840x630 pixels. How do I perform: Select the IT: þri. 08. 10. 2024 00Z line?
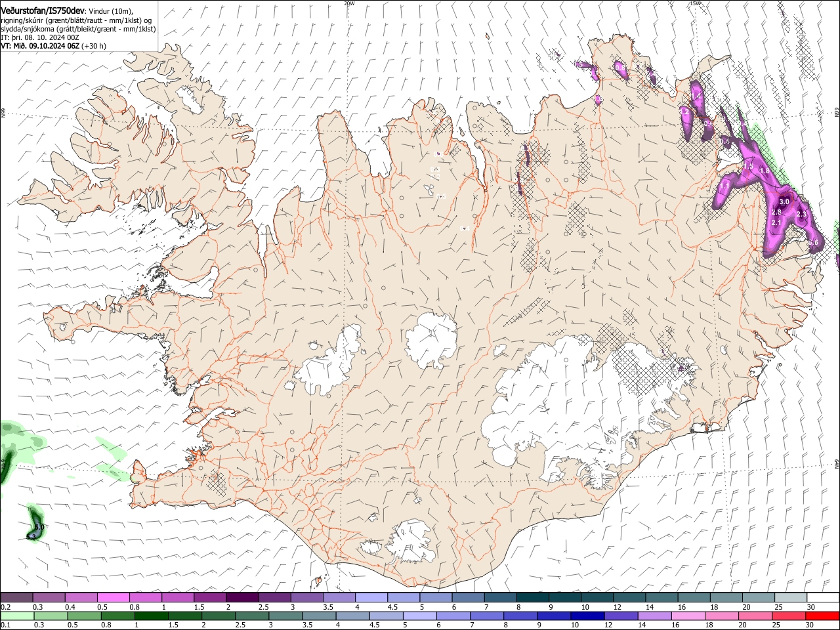pyautogui.click(x=40, y=37)
